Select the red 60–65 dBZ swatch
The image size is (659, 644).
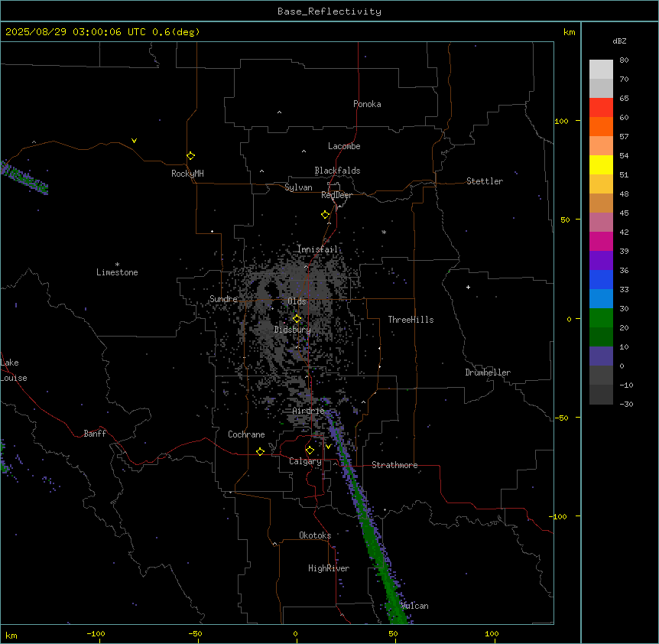tap(601, 108)
